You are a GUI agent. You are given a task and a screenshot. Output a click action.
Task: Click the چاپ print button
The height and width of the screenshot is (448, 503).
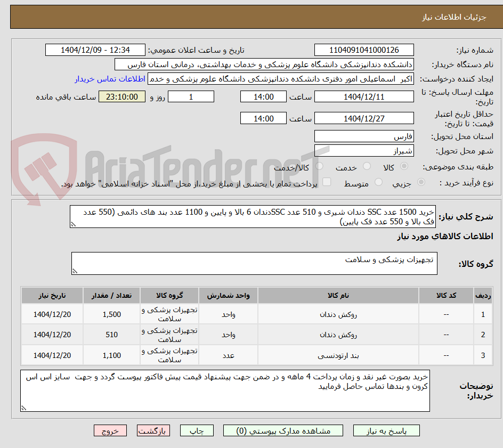pos(197,430)
